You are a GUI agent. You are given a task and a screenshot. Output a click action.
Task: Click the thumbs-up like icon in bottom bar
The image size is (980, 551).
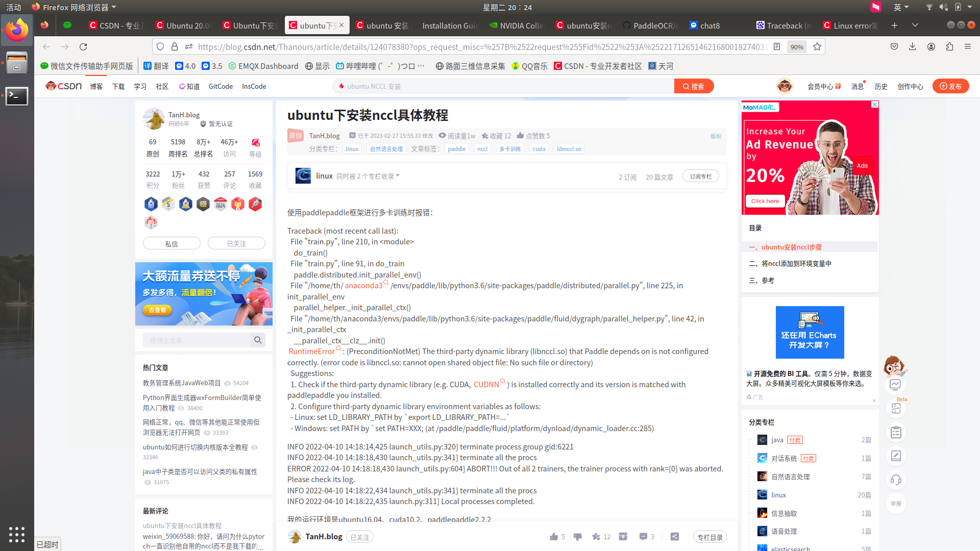(554, 537)
